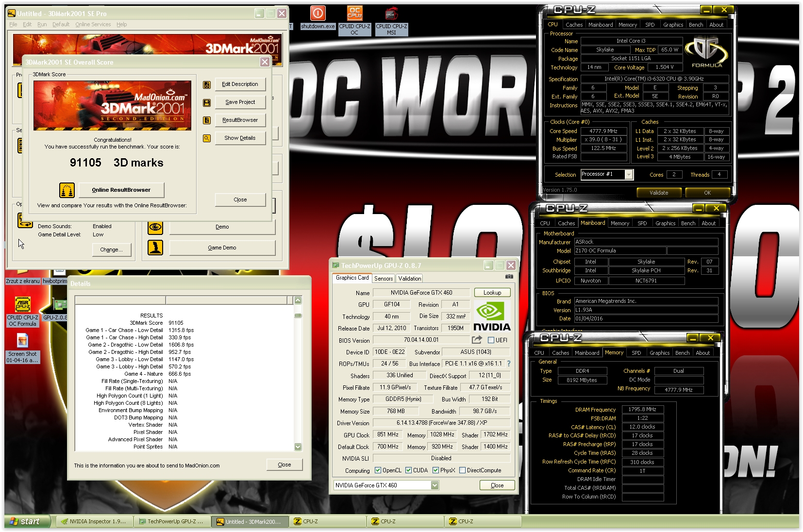Click the Save Project floppy icon

tap(207, 103)
